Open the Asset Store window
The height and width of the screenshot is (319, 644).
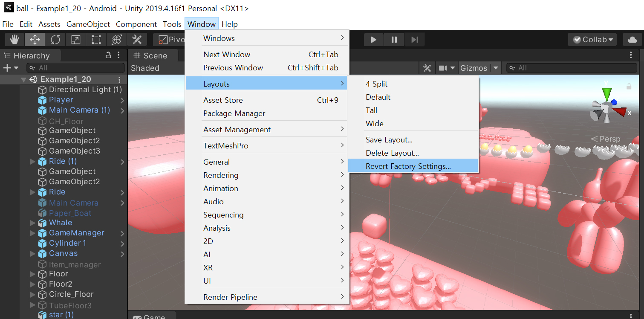(x=267, y=100)
